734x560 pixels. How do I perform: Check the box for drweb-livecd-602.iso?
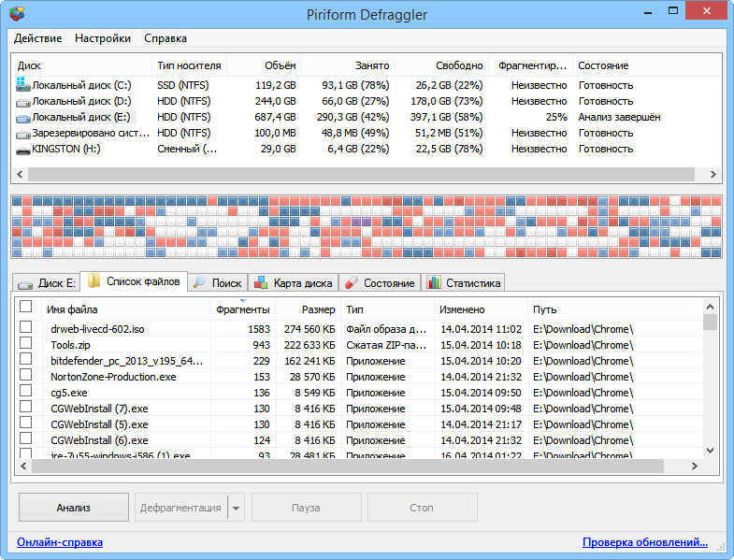point(26,327)
